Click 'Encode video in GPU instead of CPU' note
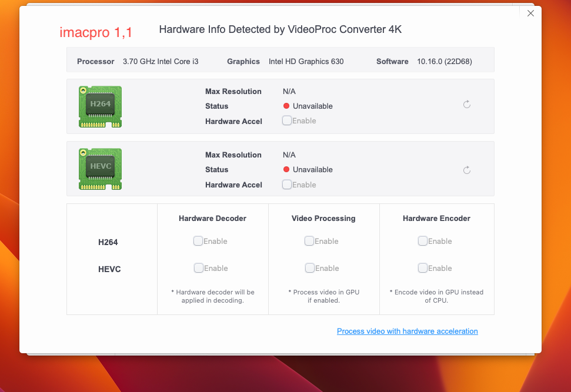 coord(436,296)
